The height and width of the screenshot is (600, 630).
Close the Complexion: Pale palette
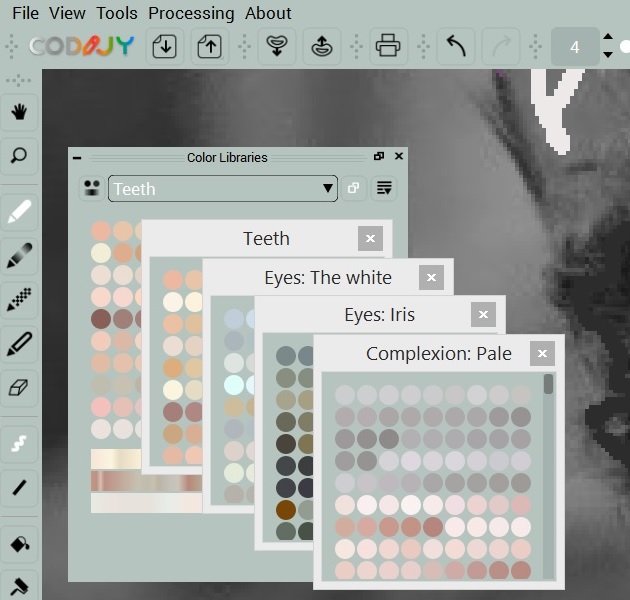[x=542, y=354]
